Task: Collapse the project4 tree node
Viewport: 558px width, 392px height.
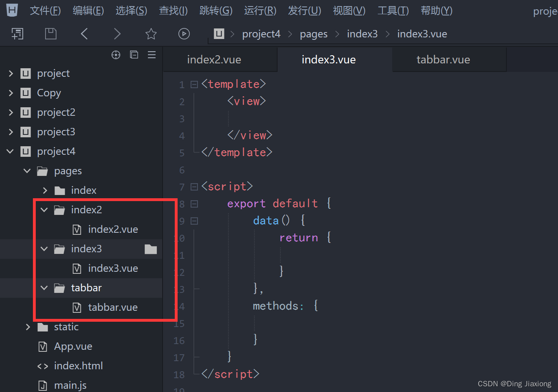Action: pyautogui.click(x=10, y=152)
